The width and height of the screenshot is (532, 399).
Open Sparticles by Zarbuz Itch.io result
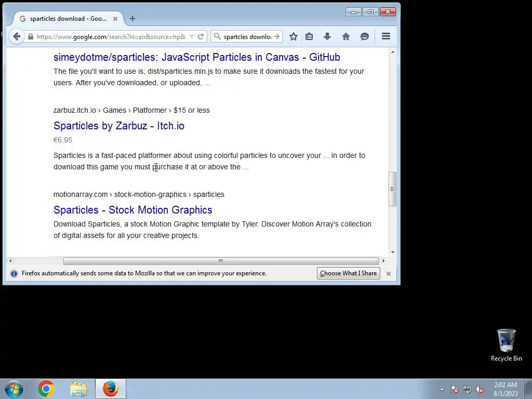[x=119, y=126]
